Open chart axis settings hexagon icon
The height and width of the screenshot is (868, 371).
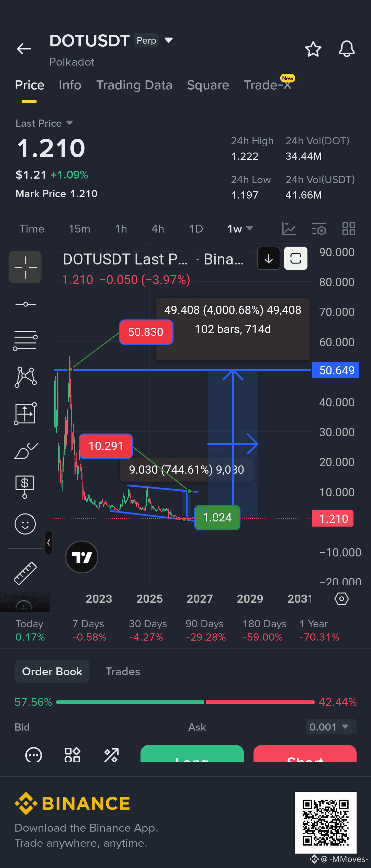pos(341,599)
